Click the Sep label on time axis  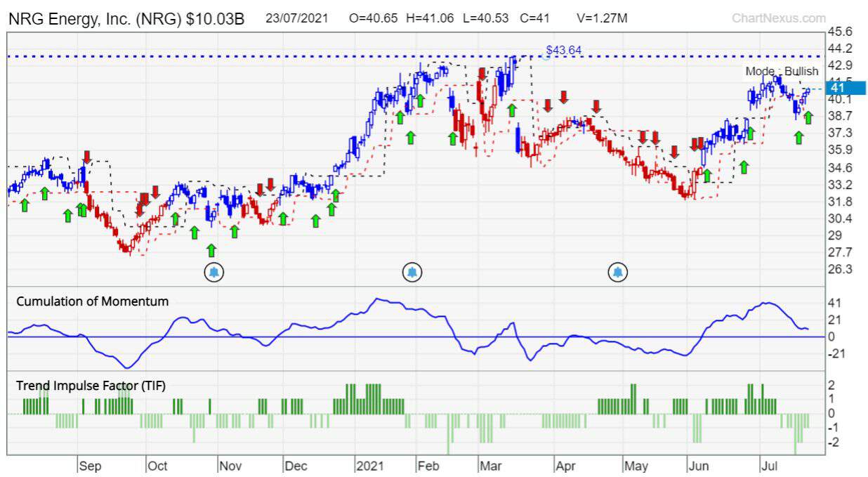91,466
